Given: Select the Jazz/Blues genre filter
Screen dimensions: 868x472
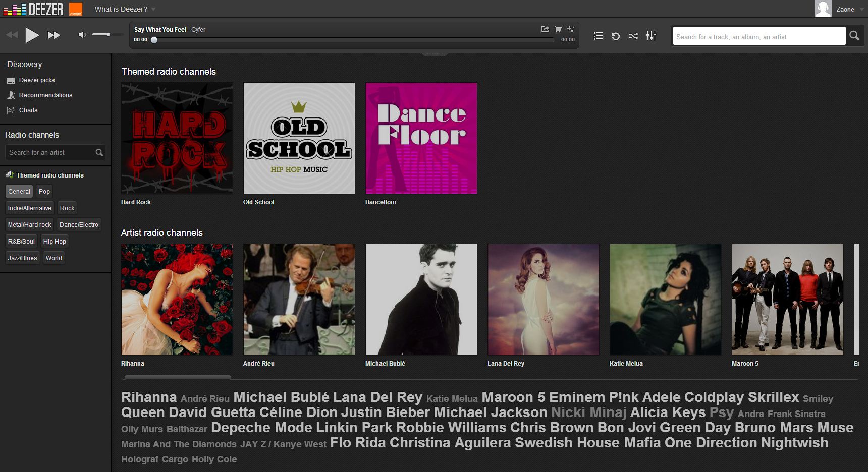Looking at the screenshot, I should coord(22,258).
